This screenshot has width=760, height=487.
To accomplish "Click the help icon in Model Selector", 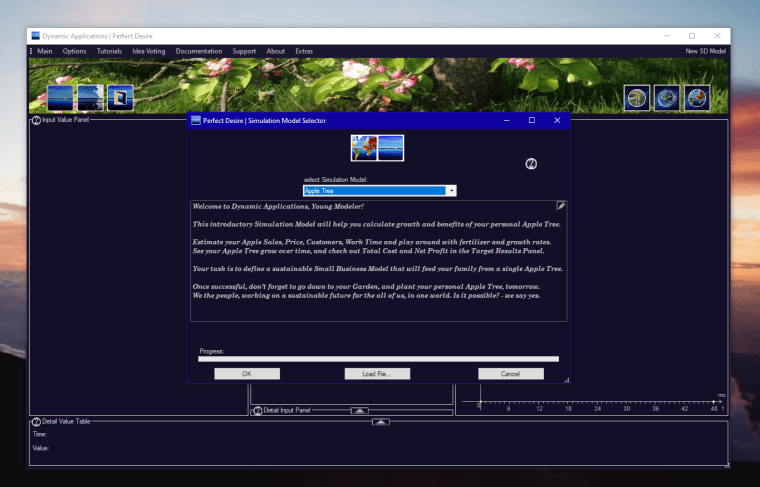I will tap(531, 164).
